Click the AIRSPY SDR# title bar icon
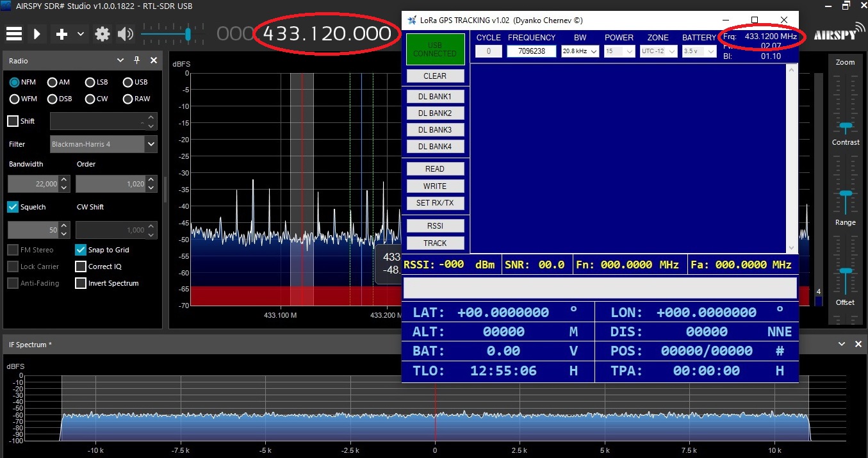The height and width of the screenshot is (458, 868). [6, 6]
